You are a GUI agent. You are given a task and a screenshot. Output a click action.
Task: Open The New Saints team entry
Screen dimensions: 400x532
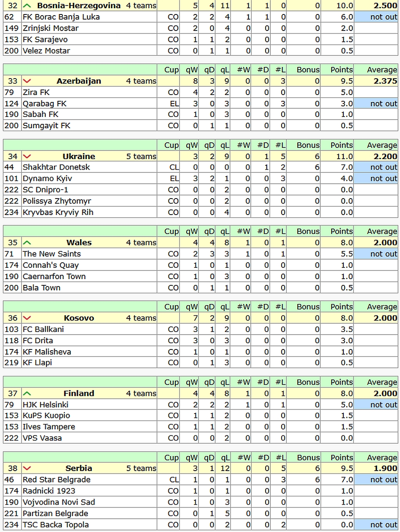[52, 254]
